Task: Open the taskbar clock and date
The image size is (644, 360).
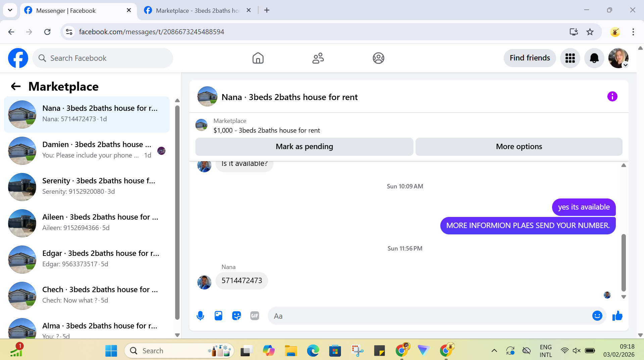Action: (619, 351)
